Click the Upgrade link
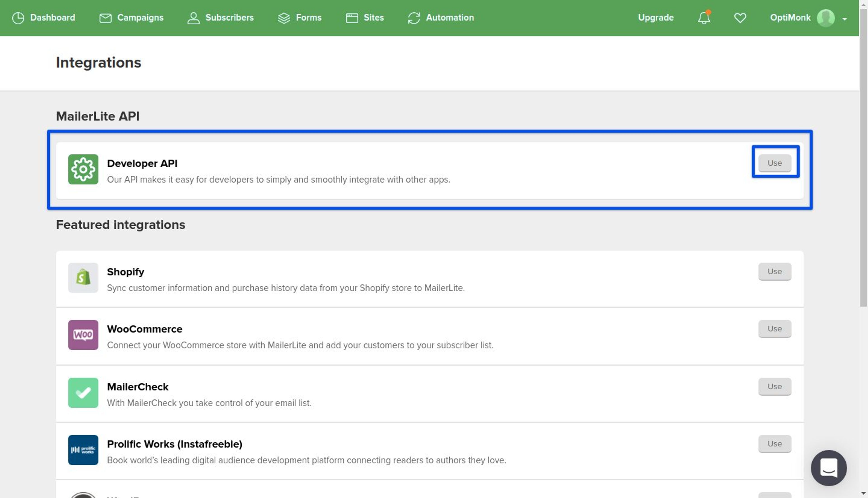Screen dimensions: 868x498 coord(656,17)
